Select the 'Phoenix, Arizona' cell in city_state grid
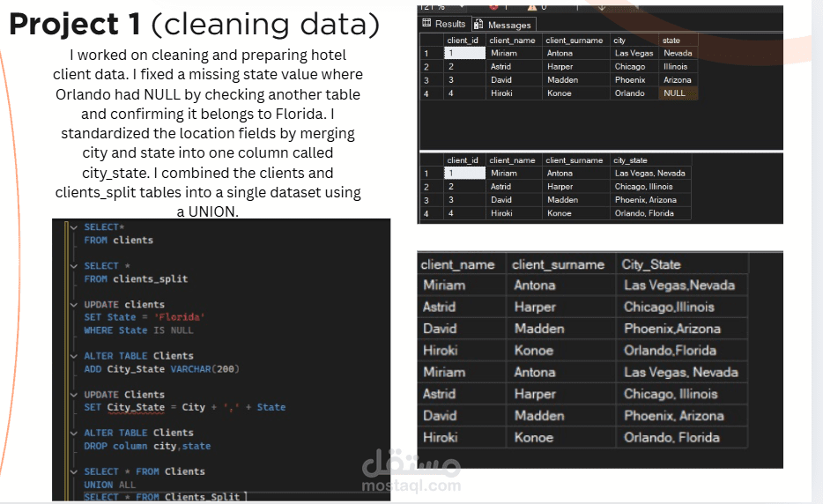The height and width of the screenshot is (504, 823). [650, 200]
